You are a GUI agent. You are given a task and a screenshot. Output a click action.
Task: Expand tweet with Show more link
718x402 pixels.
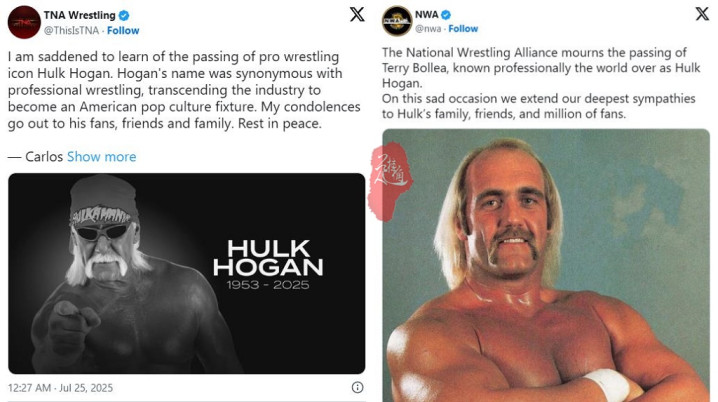(102, 157)
